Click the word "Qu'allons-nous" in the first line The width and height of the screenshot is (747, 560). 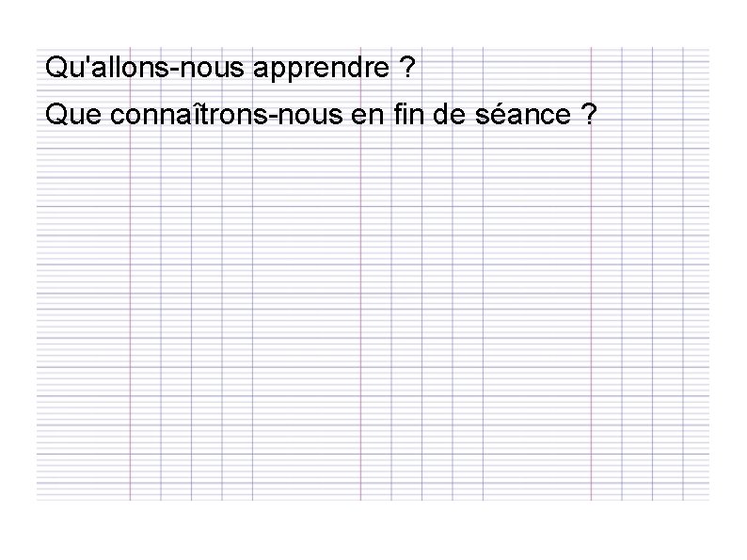[144, 67]
